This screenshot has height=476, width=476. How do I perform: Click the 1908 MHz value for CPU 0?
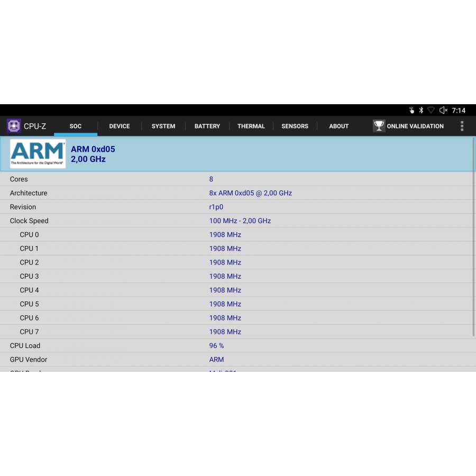[225, 235]
